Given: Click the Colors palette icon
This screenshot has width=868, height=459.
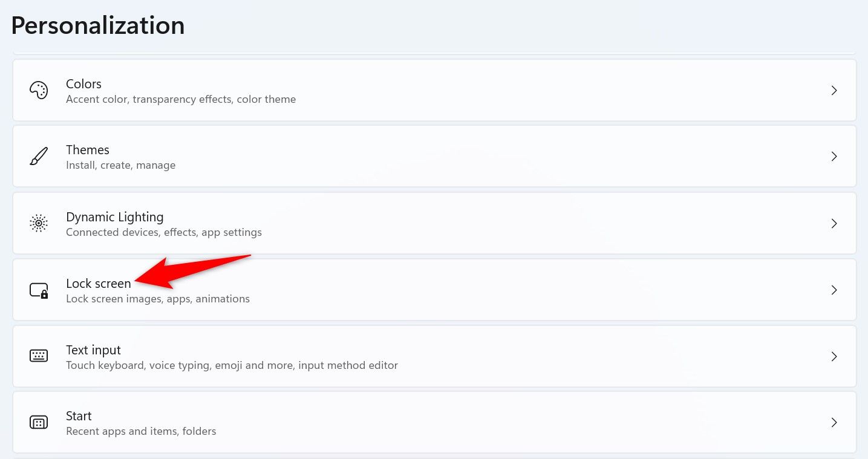Looking at the screenshot, I should [39, 90].
